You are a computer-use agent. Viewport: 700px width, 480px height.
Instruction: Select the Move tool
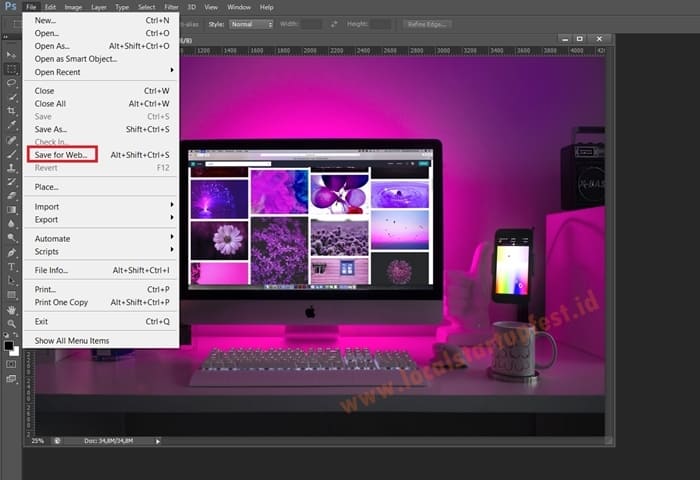(x=11, y=55)
